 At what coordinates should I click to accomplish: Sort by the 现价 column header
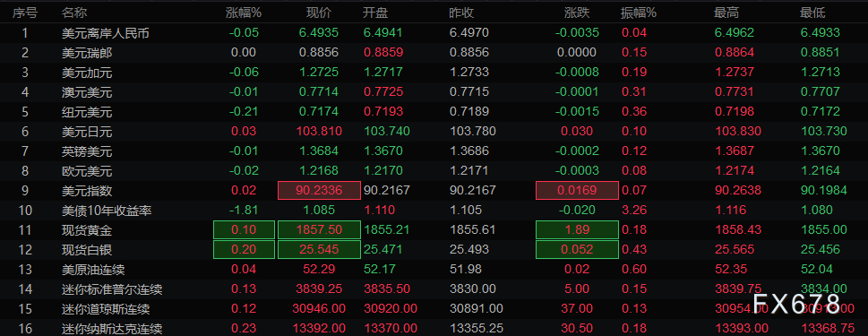319,13
